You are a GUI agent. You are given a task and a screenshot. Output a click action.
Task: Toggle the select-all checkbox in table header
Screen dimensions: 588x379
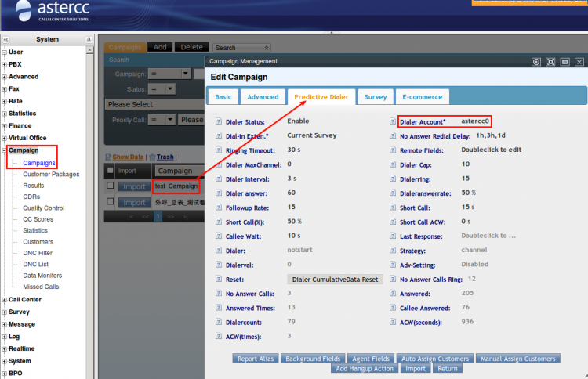(x=111, y=170)
